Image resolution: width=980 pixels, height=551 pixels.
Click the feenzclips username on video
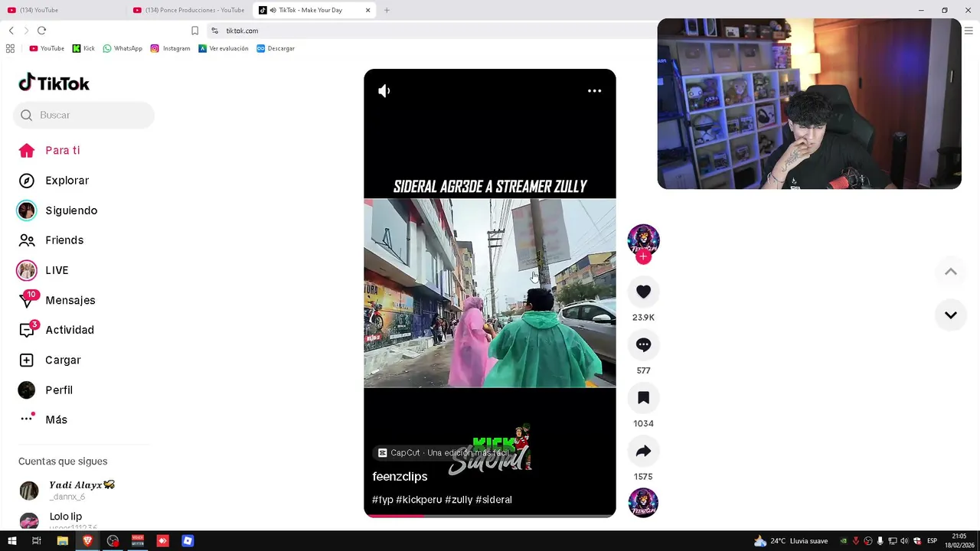click(400, 477)
